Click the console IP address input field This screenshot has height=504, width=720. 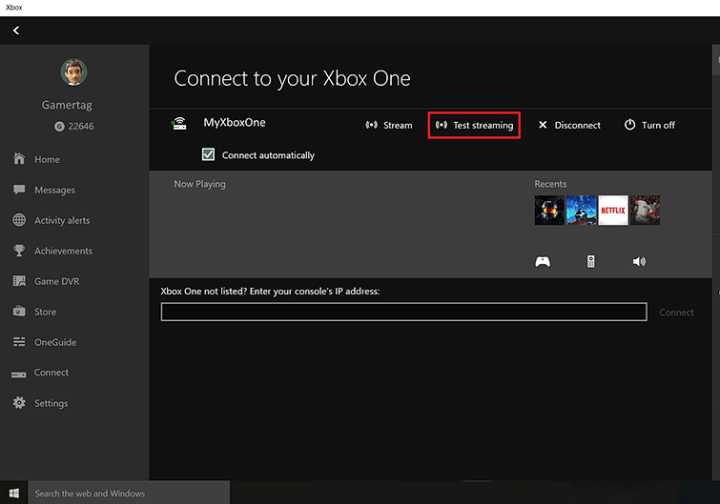tap(404, 312)
